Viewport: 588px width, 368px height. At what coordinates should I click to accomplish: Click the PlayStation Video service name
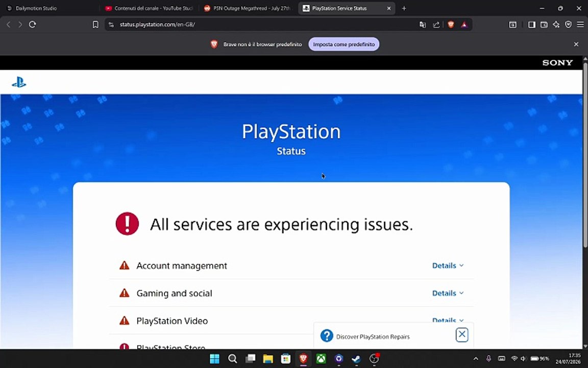coord(172,321)
